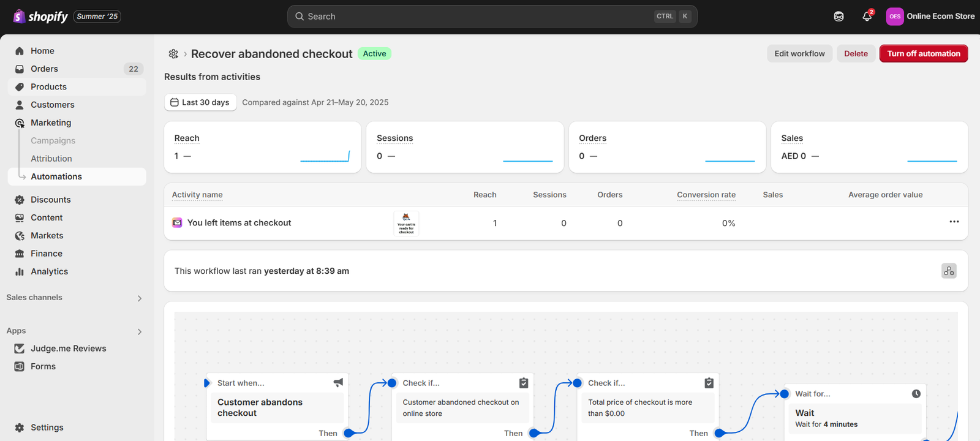Expand the Apps section
980x441 pixels.
click(x=139, y=332)
